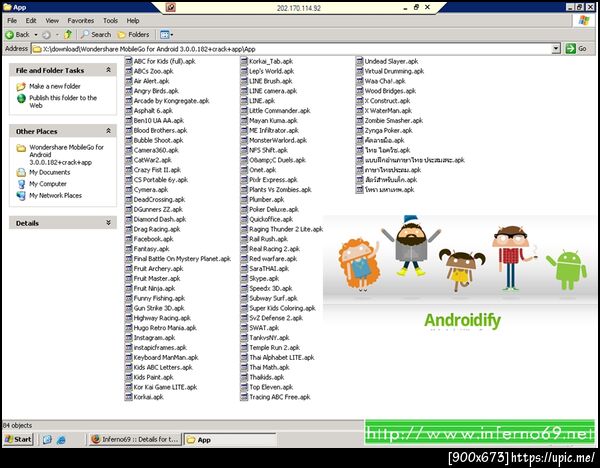Select Instagram.apk file icon

tap(129, 338)
